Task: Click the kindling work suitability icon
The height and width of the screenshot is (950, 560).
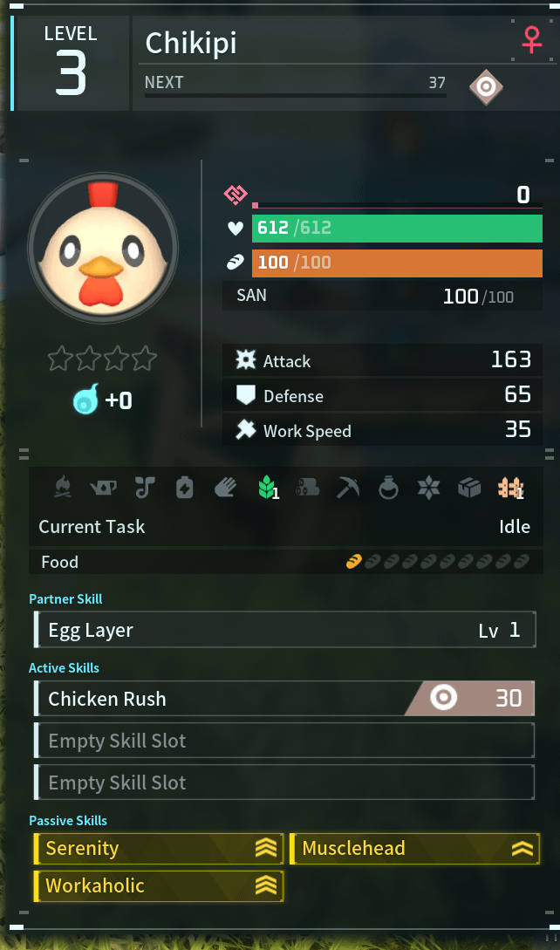Action: tap(63, 488)
